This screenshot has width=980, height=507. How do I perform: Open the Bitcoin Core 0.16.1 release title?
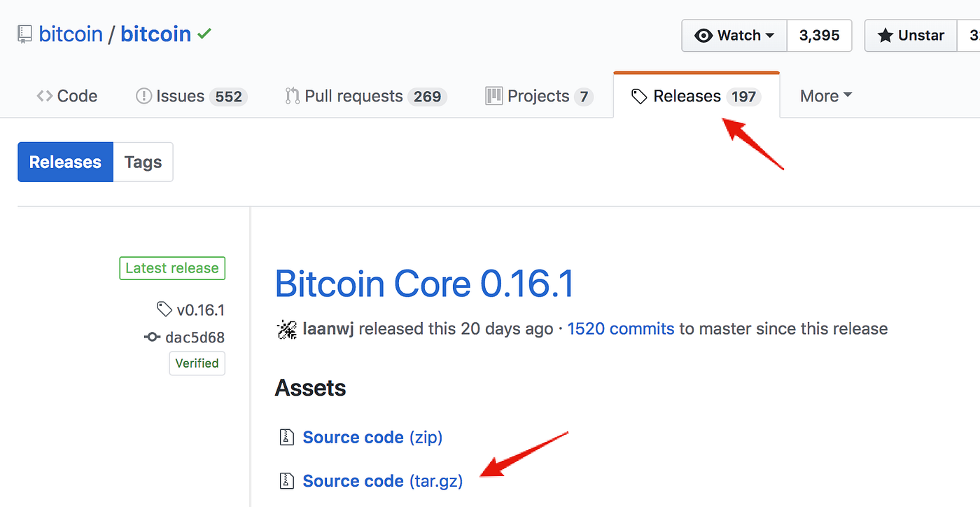coord(424,284)
